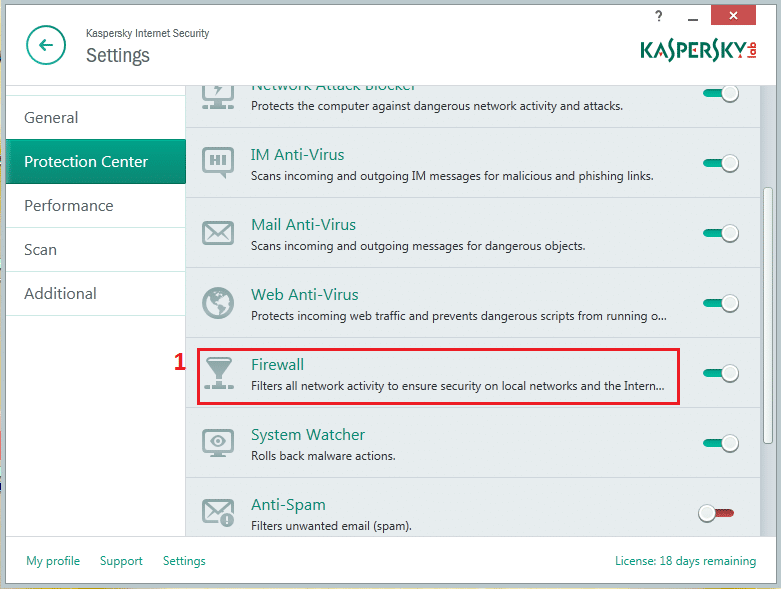Click the IM Anti-Virus chat bubble icon
This screenshot has width=781, height=589.
[x=218, y=162]
